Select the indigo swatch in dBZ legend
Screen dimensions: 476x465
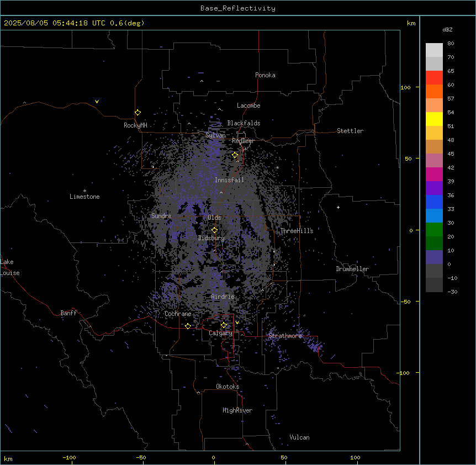tap(434, 257)
